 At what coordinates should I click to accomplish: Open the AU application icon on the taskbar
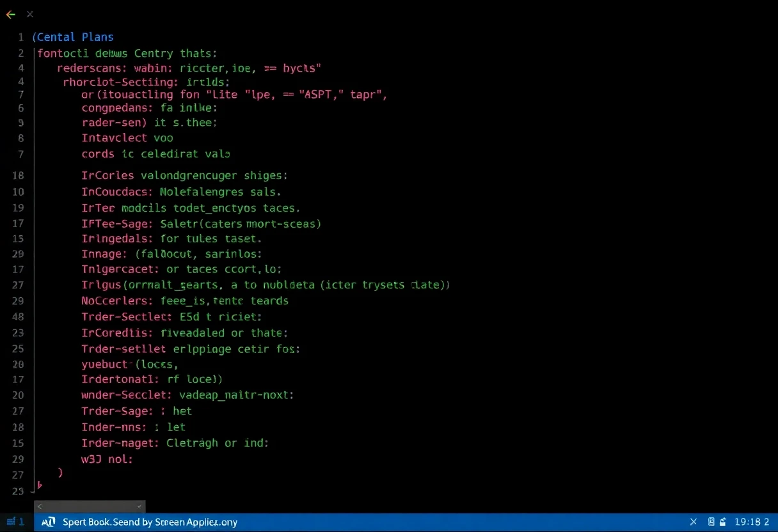pyautogui.click(x=48, y=522)
